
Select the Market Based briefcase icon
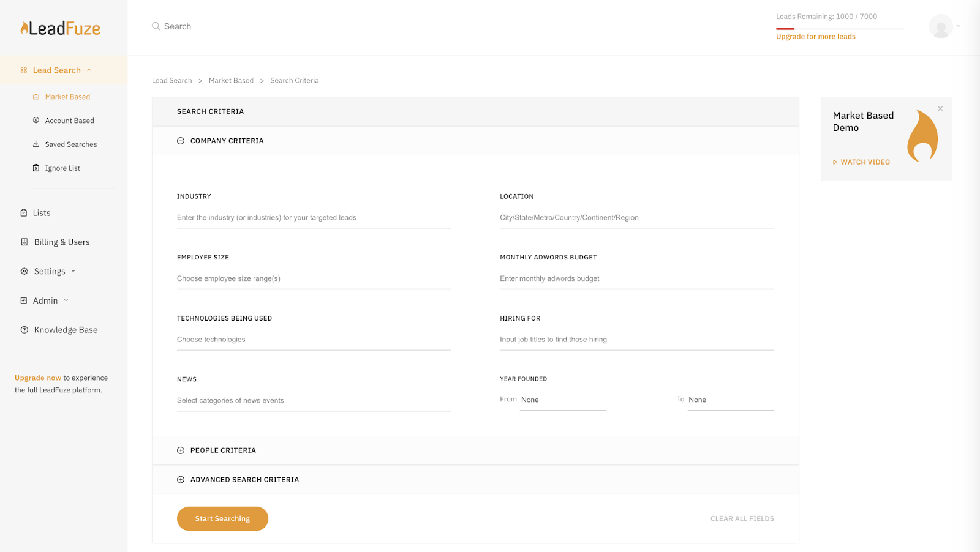coord(36,96)
